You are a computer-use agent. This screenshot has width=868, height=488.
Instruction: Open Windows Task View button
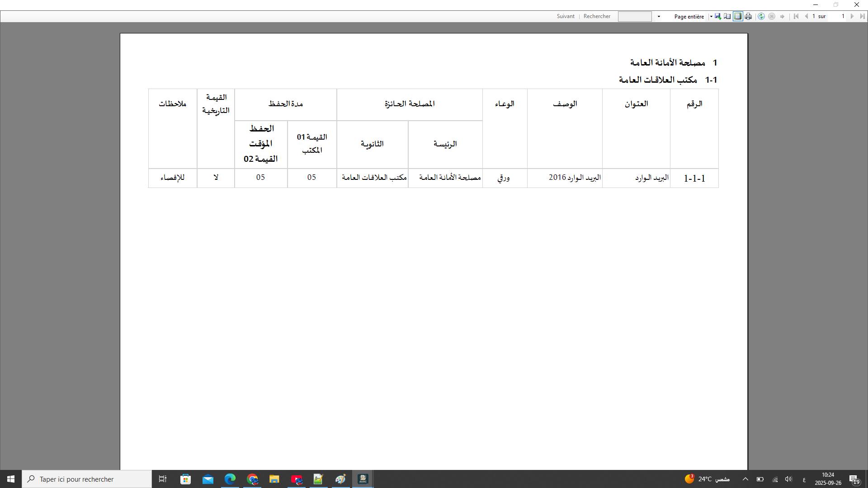[x=163, y=479]
